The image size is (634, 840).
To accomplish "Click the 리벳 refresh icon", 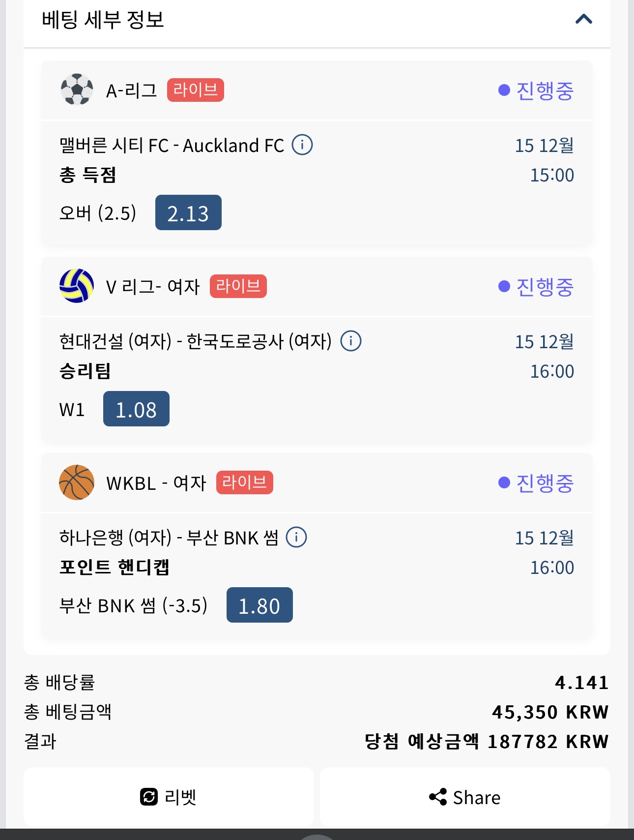I will click(x=149, y=797).
